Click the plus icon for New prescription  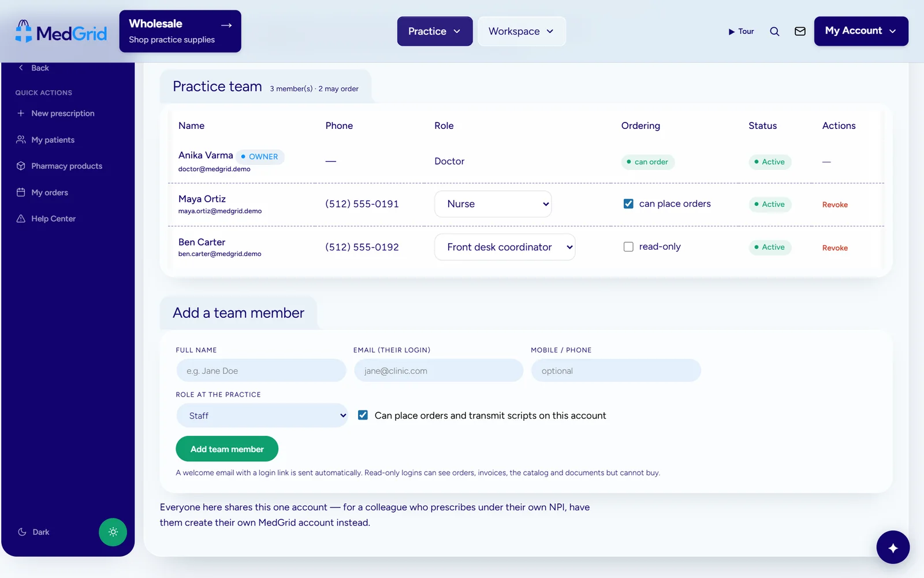(x=21, y=113)
